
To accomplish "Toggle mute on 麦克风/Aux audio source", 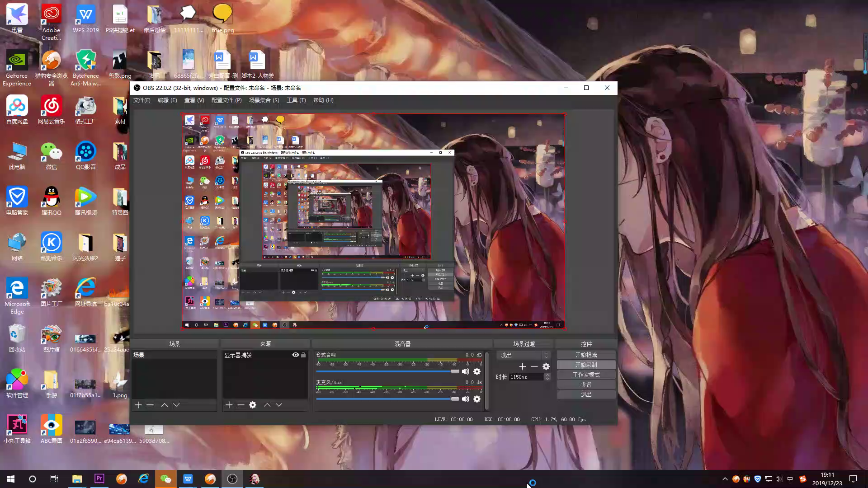I will 465,399.
